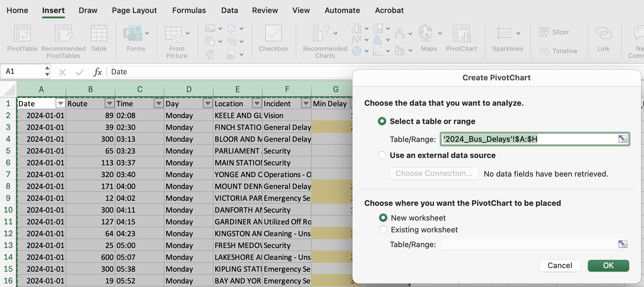Open the Review ribbon tab
The width and height of the screenshot is (644, 287).
click(x=265, y=10)
